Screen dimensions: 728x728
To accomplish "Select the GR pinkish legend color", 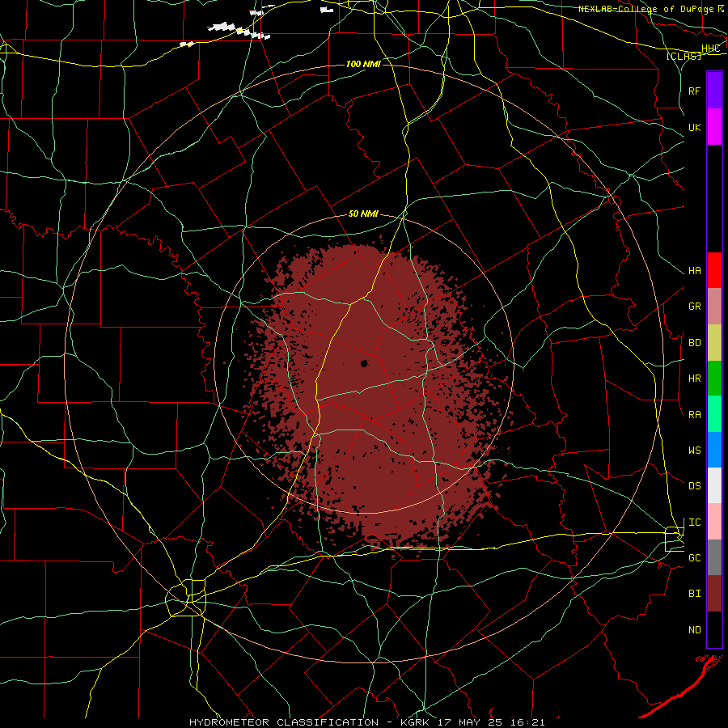I will tap(714, 307).
